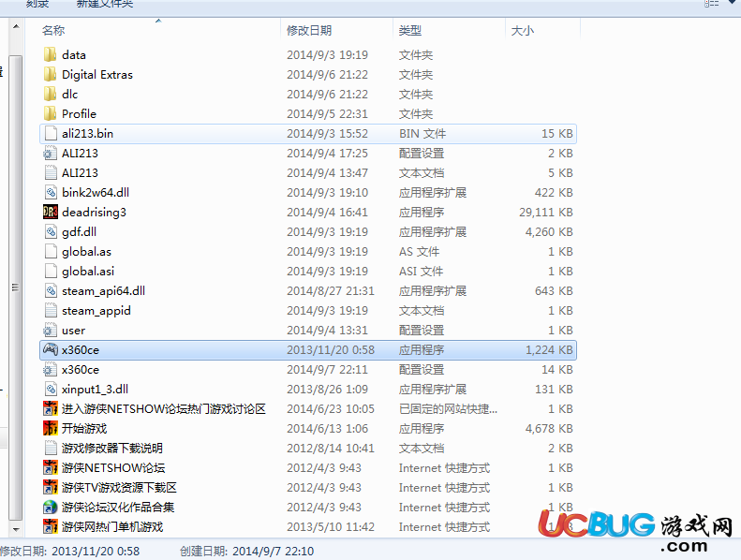Select the file name 游侠TV游戏资源下载区
This screenshot has height=560, width=741.
pyautogui.click(x=119, y=488)
